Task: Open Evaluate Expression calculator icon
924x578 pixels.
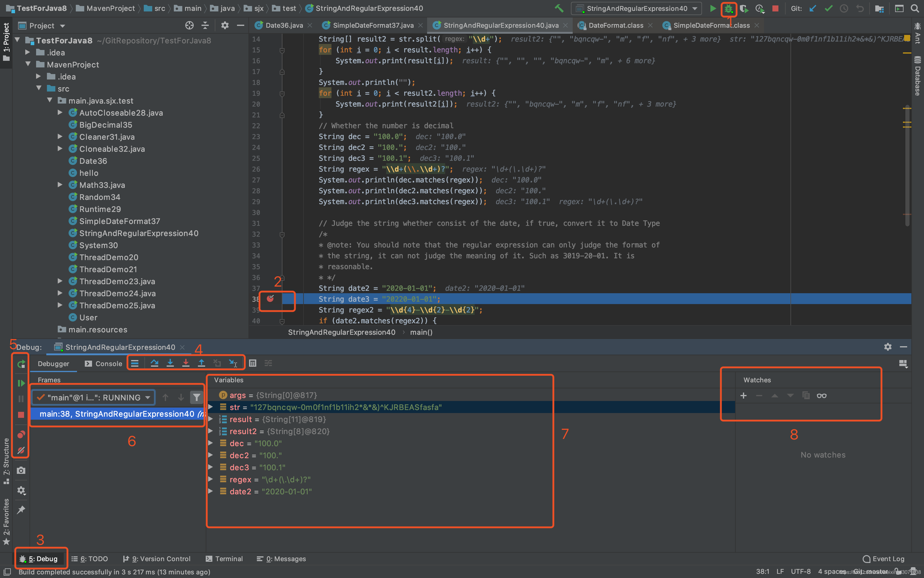Action: (252, 363)
